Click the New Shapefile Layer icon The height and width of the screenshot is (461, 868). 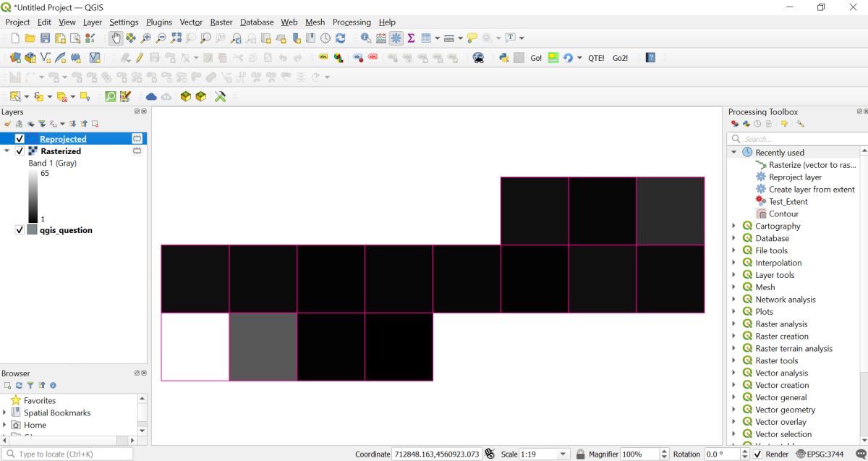(46, 58)
